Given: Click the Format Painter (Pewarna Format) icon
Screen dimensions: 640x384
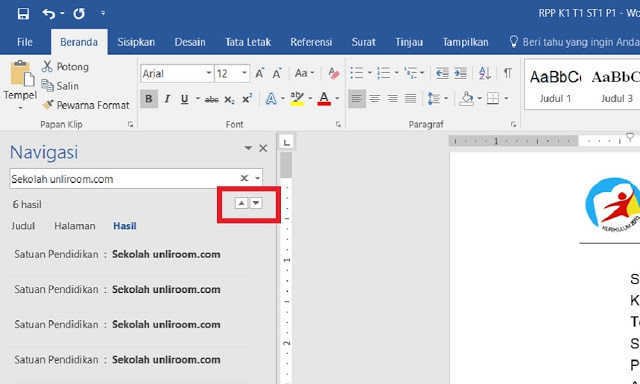Looking at the screenshot, I should [x=48, y=105].
